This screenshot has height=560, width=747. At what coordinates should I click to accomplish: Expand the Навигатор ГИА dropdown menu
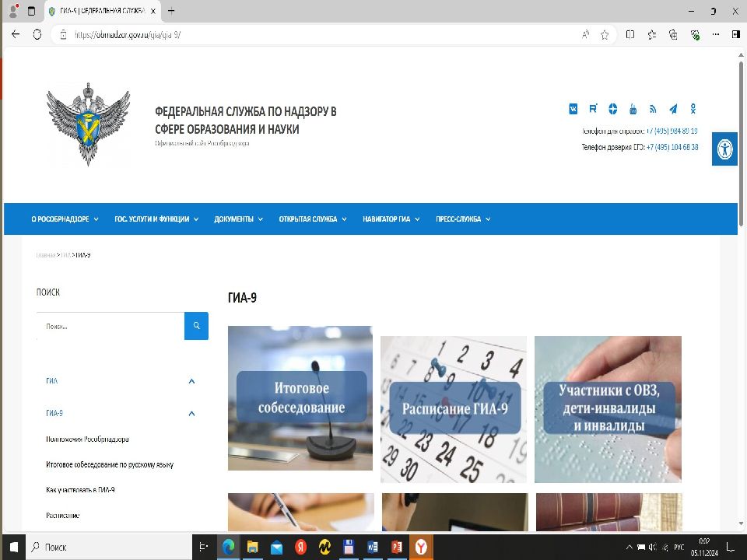coord(391,219)
